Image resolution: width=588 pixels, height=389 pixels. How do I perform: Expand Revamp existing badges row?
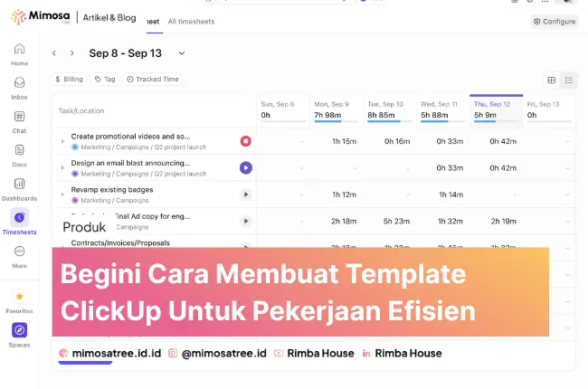point(62,194)
